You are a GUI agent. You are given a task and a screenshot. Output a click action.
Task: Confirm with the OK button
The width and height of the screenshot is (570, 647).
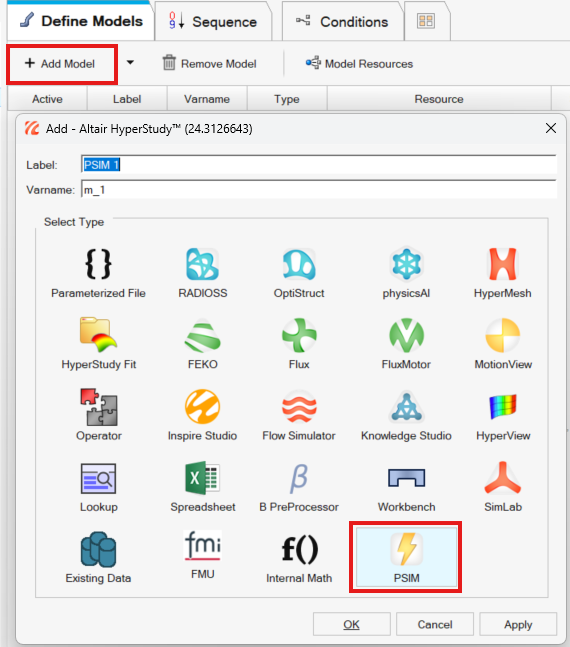pos(352,624)
